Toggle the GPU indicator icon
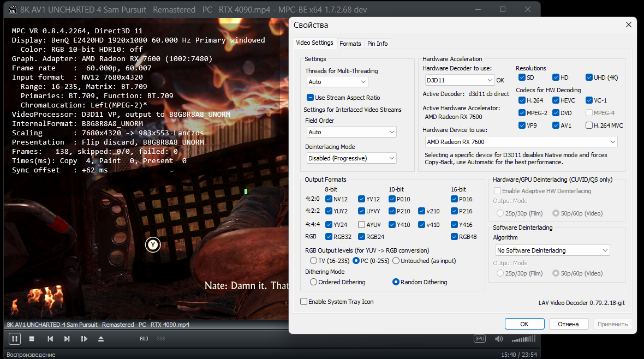 click(479, 339)
